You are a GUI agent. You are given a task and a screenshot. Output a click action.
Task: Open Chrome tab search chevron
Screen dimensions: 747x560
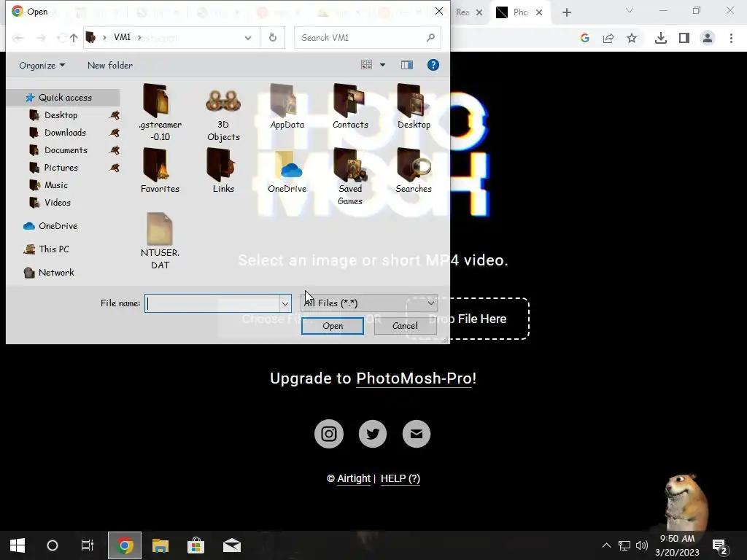630,10
